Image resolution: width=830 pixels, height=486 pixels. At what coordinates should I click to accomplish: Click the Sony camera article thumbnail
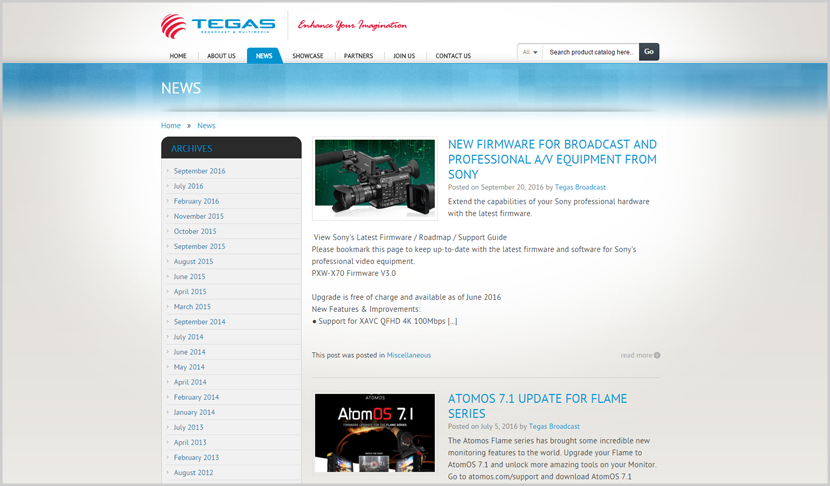(x=375, y=179)
